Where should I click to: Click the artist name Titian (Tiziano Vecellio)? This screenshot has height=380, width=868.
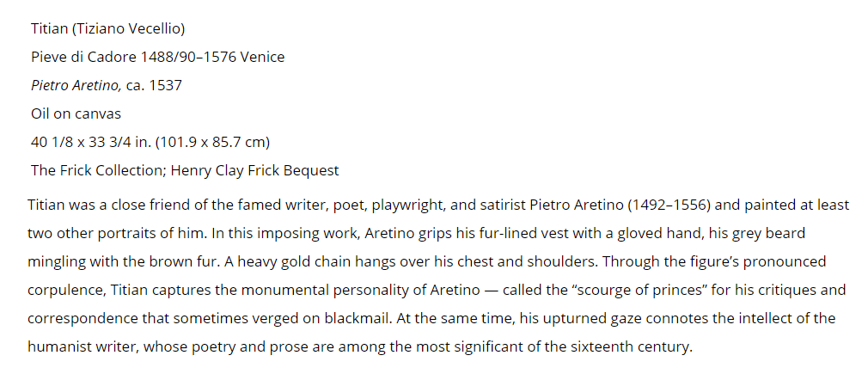click(x=108, y=28)
